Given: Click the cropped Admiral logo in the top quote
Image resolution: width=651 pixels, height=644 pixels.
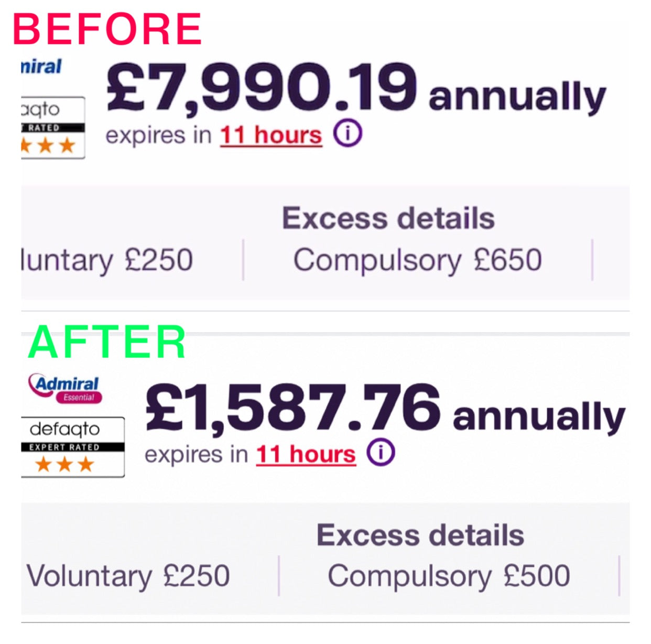Looking at the screenshot, I should (x=41, y=67).
